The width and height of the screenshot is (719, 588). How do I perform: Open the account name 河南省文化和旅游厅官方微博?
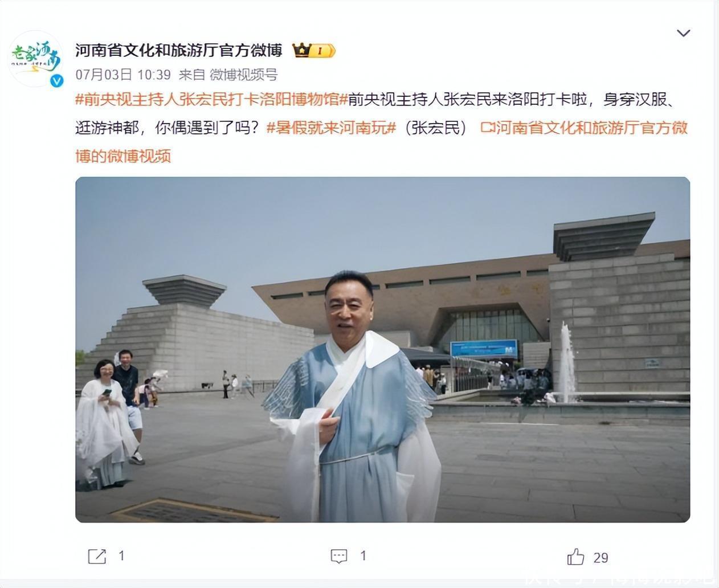(x=179, y=51)
